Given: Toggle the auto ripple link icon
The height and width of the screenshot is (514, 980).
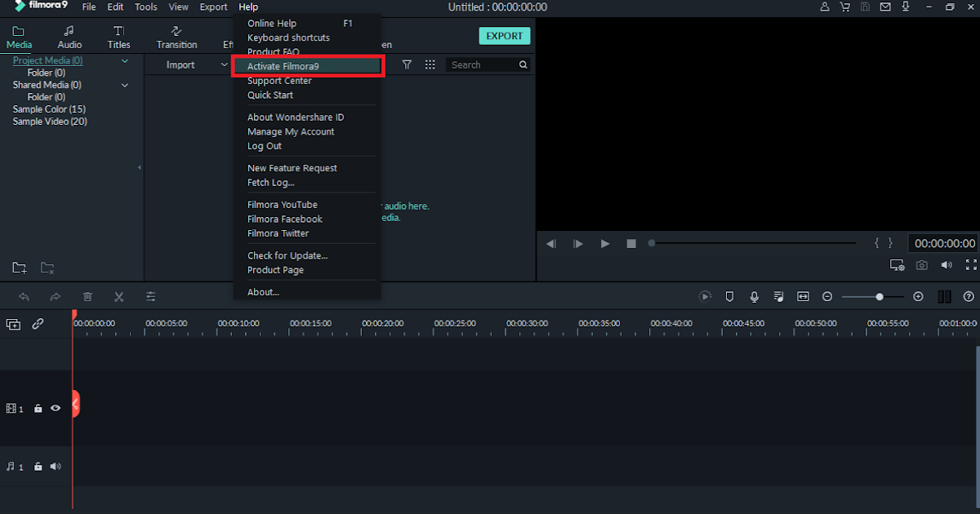Looking at the screenshot, I should tap(38, 324).
